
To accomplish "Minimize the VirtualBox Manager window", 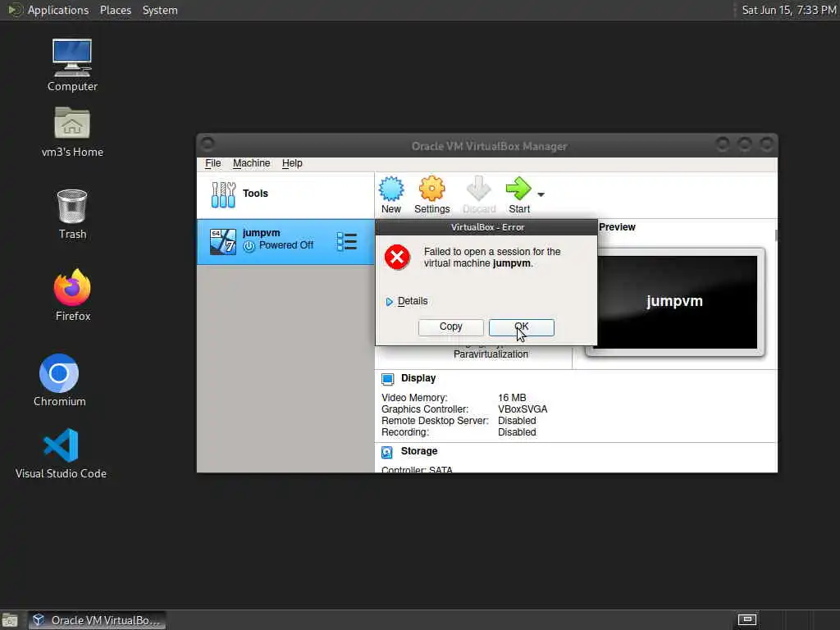I will [x=722, y=144].
